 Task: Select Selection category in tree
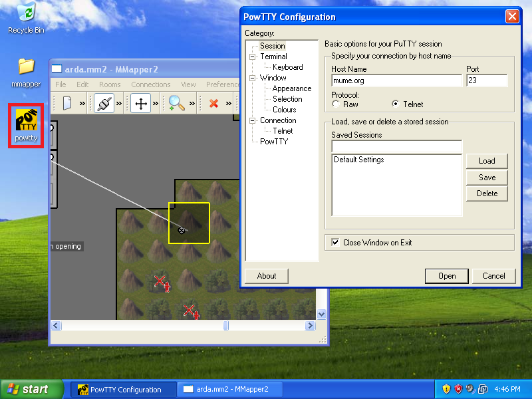pos(287,99)
